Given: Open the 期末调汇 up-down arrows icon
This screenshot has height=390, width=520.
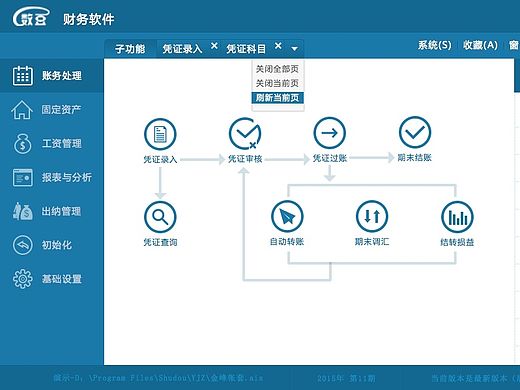Looking at the screenshot, I should click(372, 216).
